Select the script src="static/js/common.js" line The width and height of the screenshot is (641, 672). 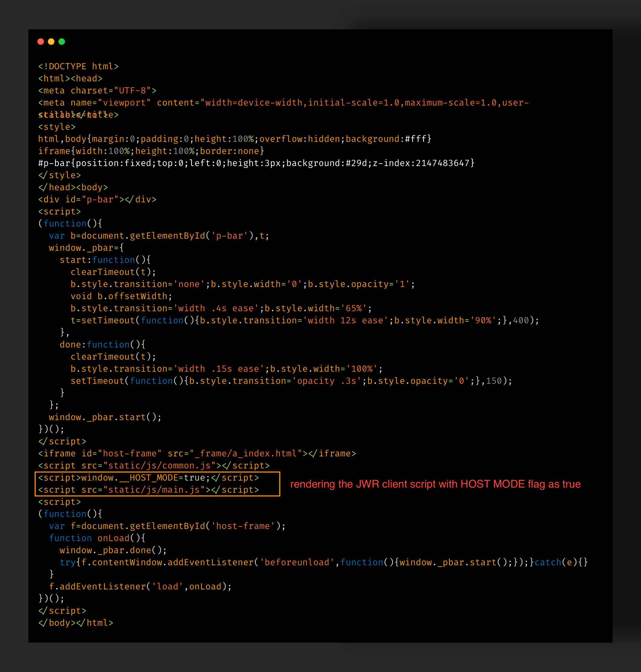click(x=154, y=465)
